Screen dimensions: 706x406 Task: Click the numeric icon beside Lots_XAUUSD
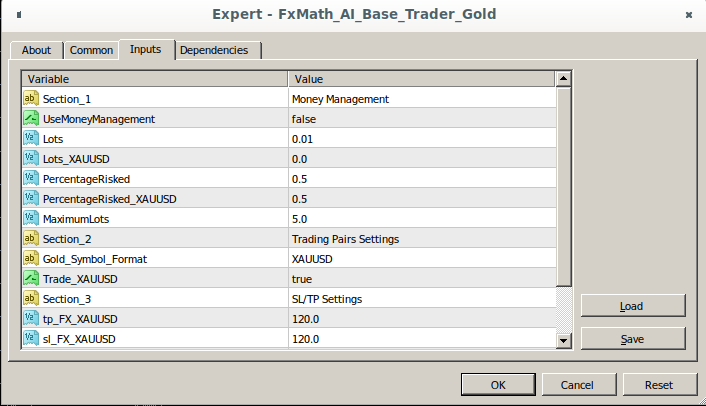[31, 158]
